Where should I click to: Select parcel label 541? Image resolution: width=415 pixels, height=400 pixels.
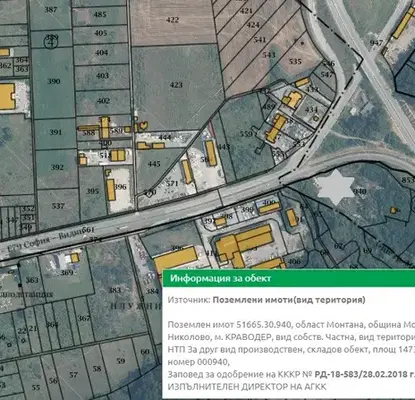click(260, 40)
